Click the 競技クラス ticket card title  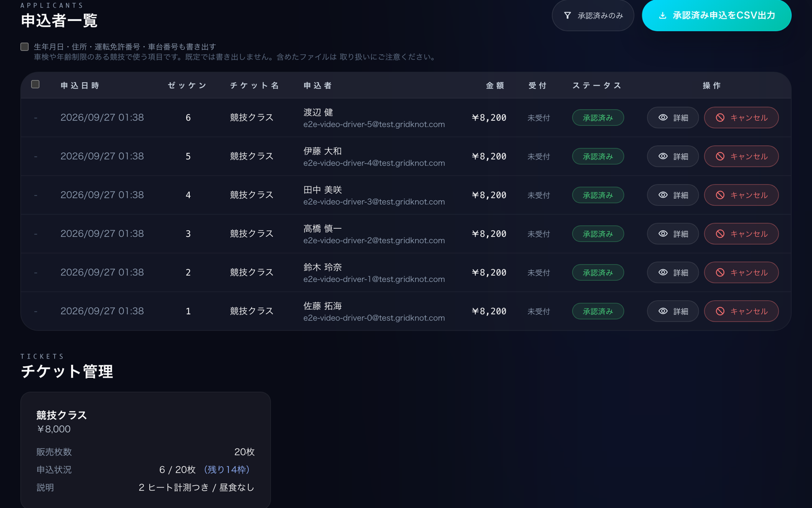pyautogui.click(x=62, y=415)
